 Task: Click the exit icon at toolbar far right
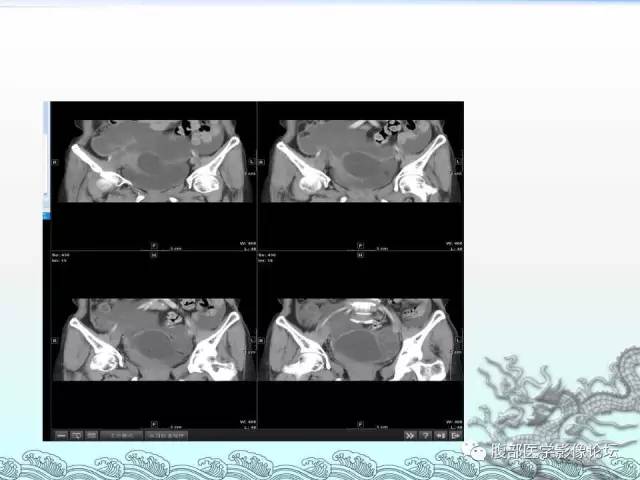coord(456,436)
